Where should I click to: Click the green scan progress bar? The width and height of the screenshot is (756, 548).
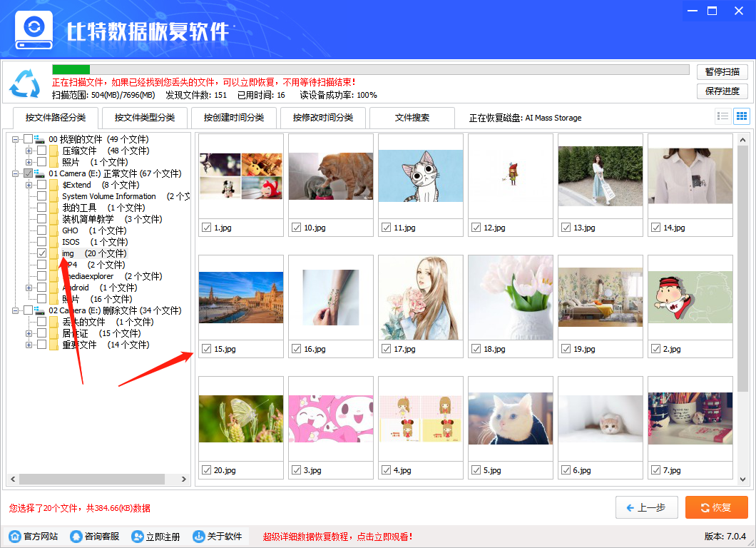pyautogui.click(x=70, y=68)
